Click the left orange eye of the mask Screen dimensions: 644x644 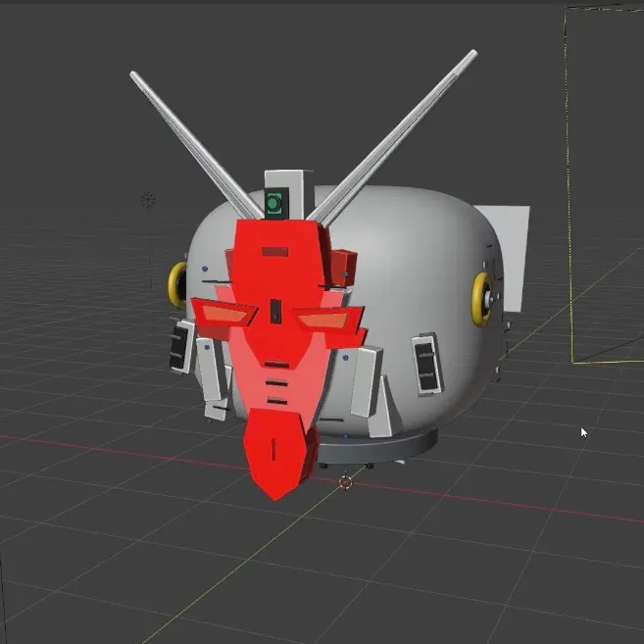tap(225, 315)
